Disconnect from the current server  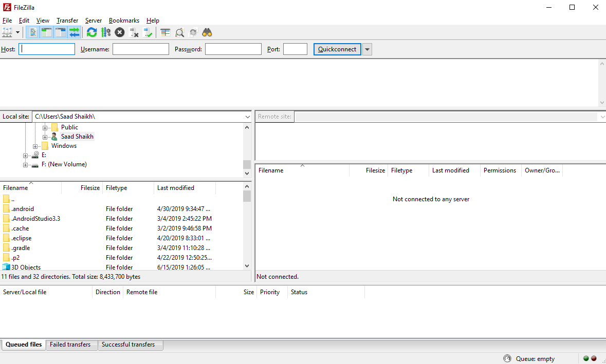click(x=134, y=32)
